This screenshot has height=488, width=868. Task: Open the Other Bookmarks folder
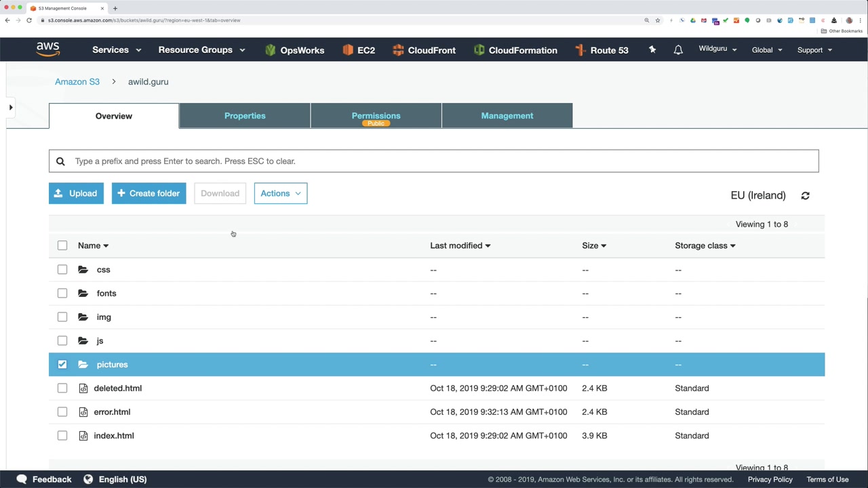[x=842, y=31]
